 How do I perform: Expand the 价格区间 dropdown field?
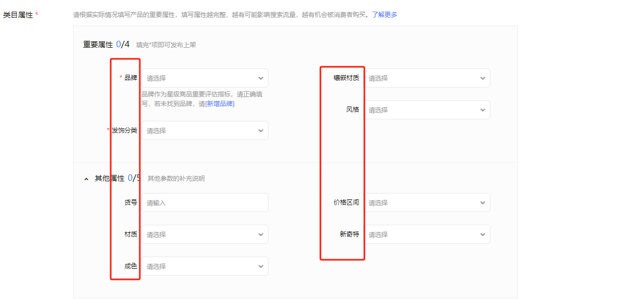point(426,203)
